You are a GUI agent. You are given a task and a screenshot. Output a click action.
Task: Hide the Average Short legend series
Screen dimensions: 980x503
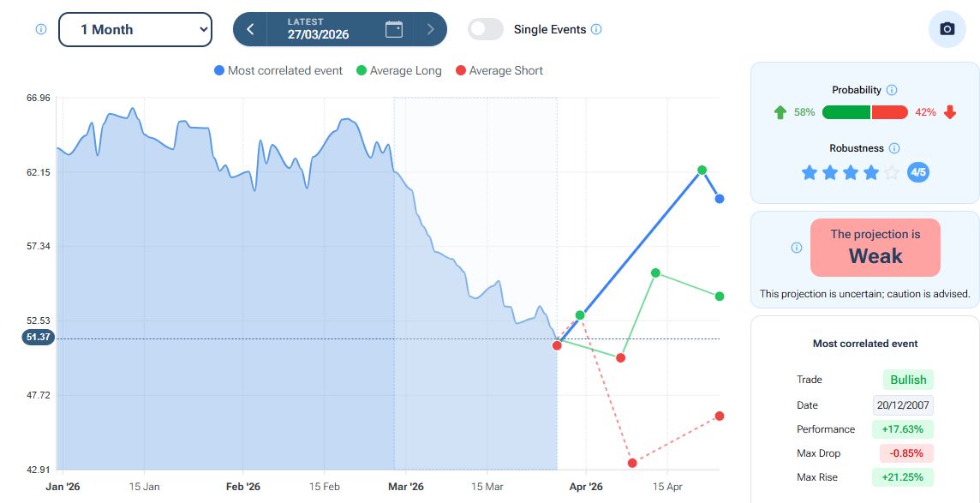499,70
